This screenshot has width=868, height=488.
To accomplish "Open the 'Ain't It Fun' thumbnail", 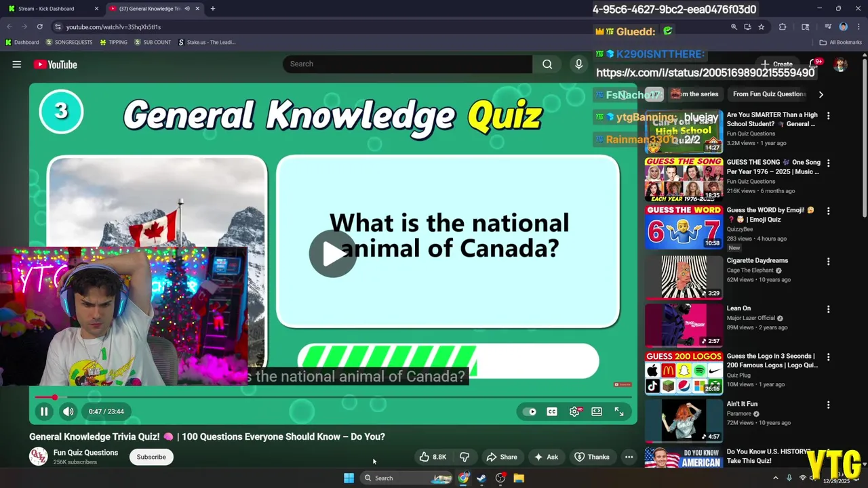I will click(684, 420).
